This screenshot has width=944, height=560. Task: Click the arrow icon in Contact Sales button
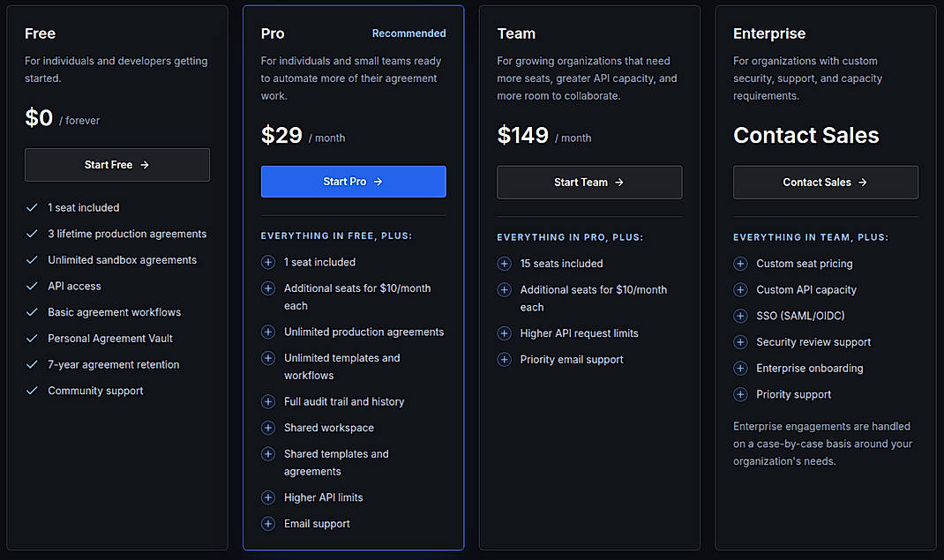click(x=863, y=183)
